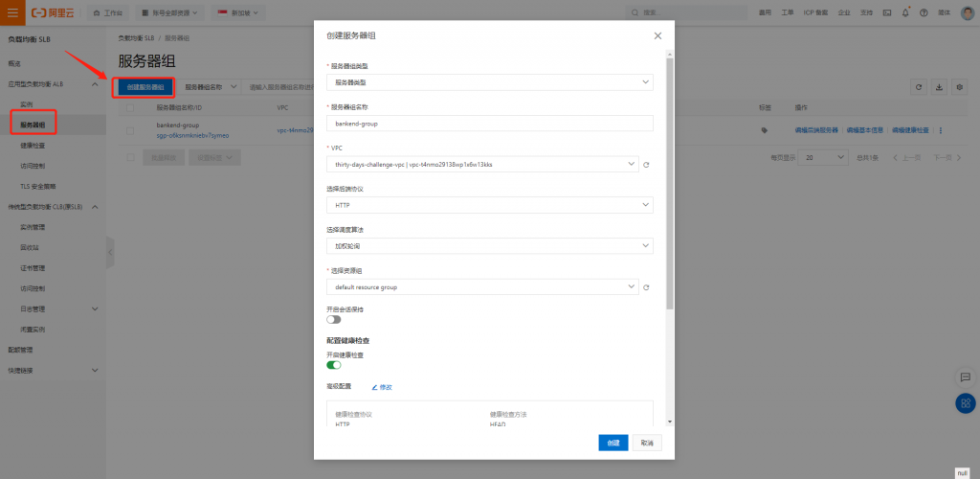Open the help question mark icon
980x479 pixels.
924,12
